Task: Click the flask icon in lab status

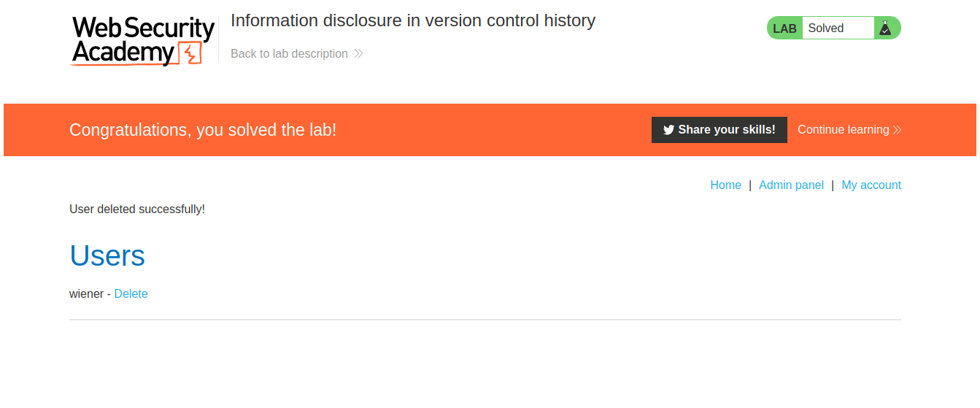Action: coord(885,28)
